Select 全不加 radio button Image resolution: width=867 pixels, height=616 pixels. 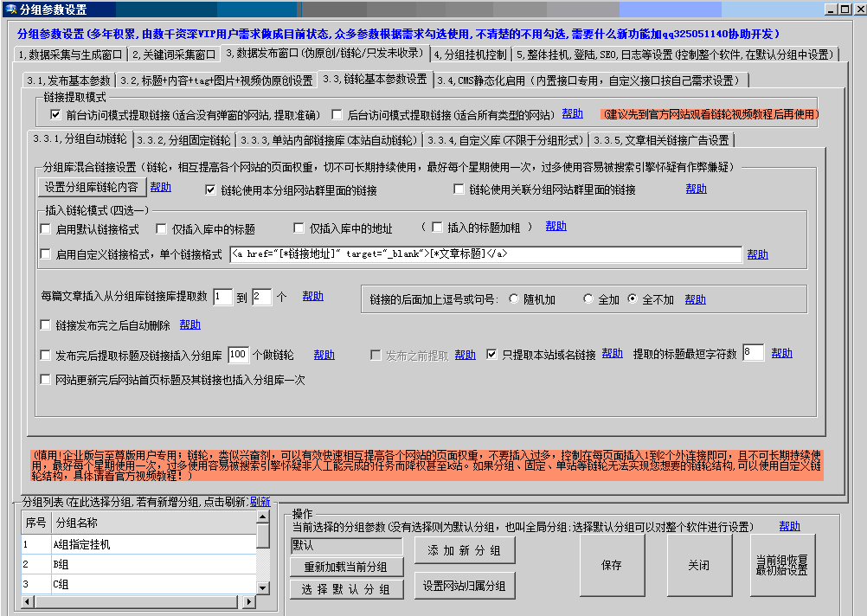point(633,298)
